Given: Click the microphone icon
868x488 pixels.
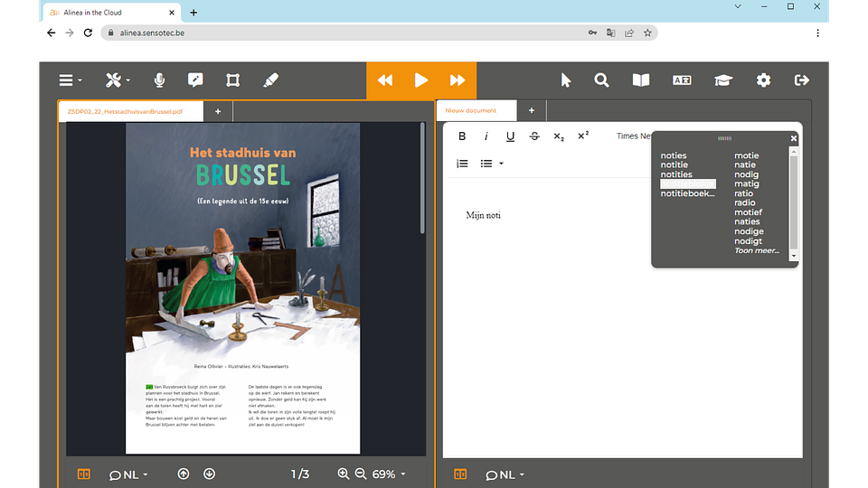Looking at the screenshot, I should (x=159, y=80).
